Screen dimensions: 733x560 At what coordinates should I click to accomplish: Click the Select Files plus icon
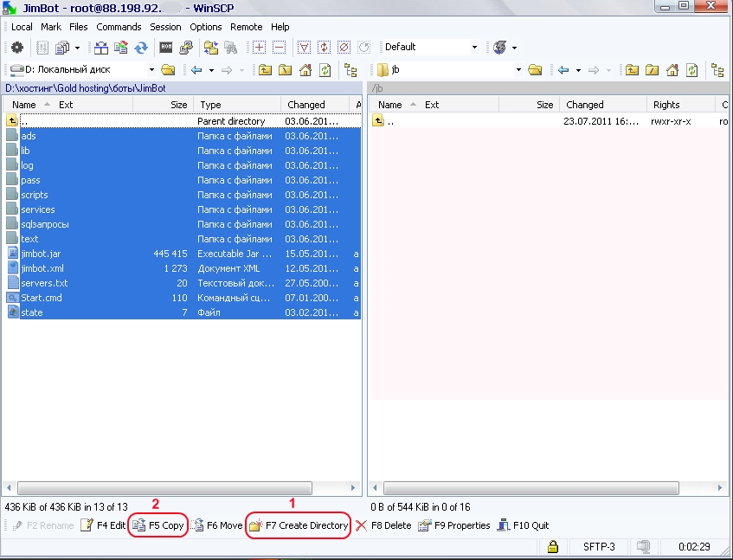(259, 48)
